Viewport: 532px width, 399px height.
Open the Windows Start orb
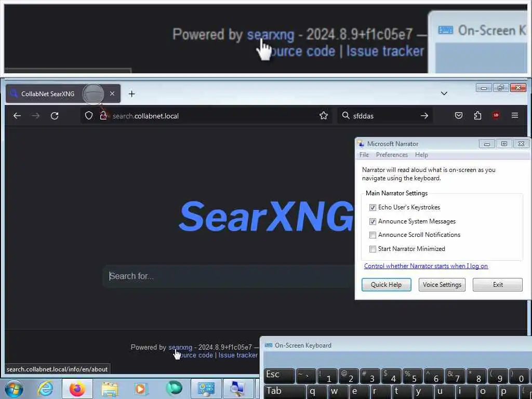14,389
